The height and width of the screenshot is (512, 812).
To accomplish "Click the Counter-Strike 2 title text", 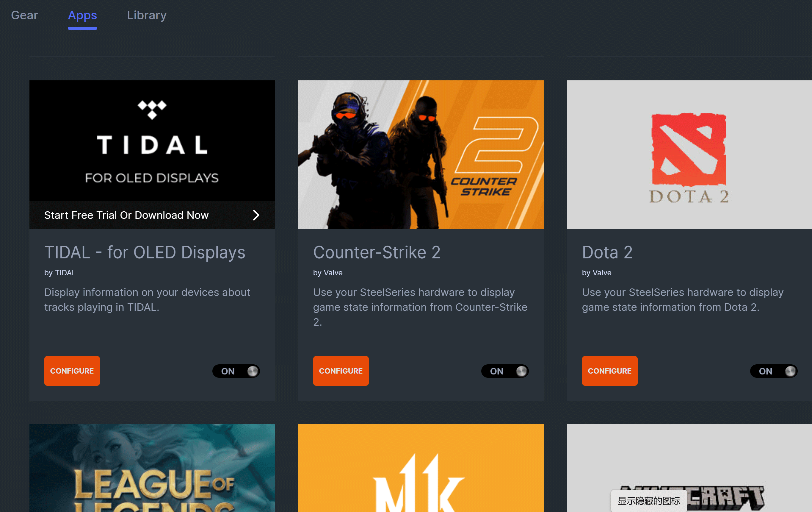I will tap(377, 252).
